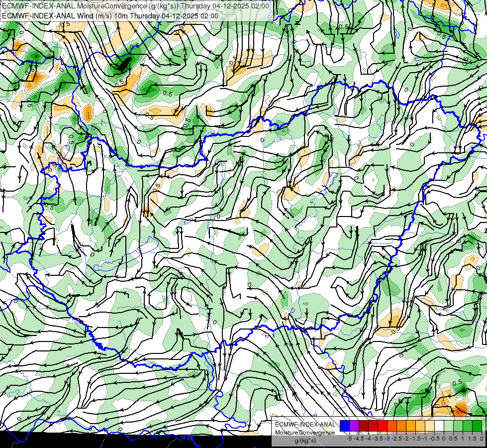This screenshot has height=448, width=487.
Task: Click the blue legend swatch below -5
Action: (345, 426)
